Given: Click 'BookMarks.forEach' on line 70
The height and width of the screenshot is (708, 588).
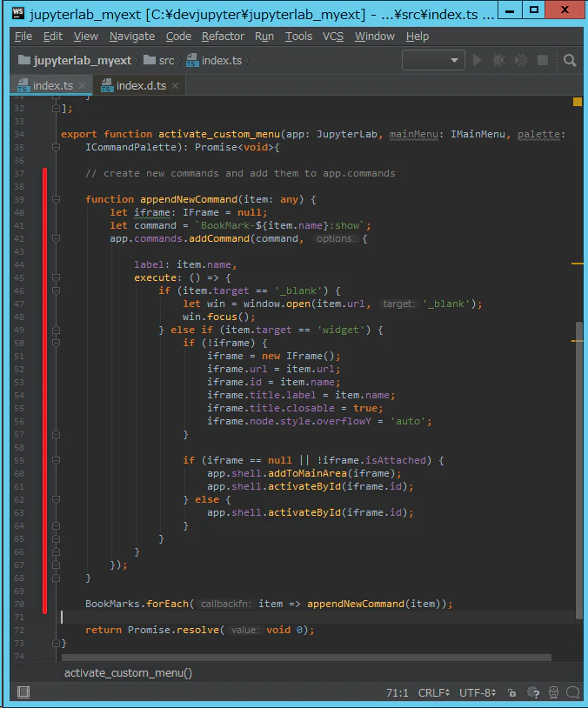Looking at the screenshot, I should tap(137, 604).
